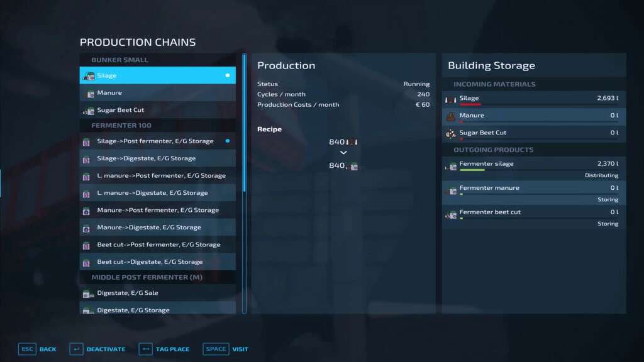The height and width of the screenshot is (362, 644).
Task: Click the Sugar Beet Cut storage icon
Action: pos(450,133)
